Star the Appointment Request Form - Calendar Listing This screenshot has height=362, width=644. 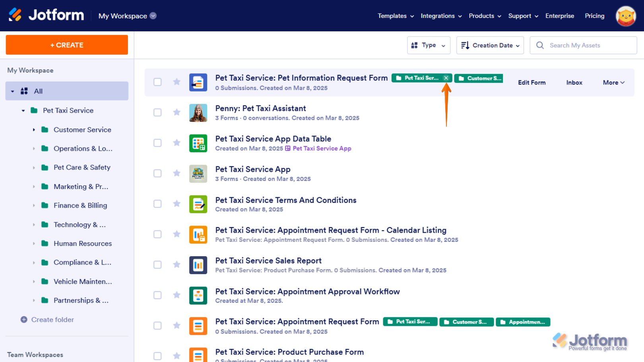(177, 234)
